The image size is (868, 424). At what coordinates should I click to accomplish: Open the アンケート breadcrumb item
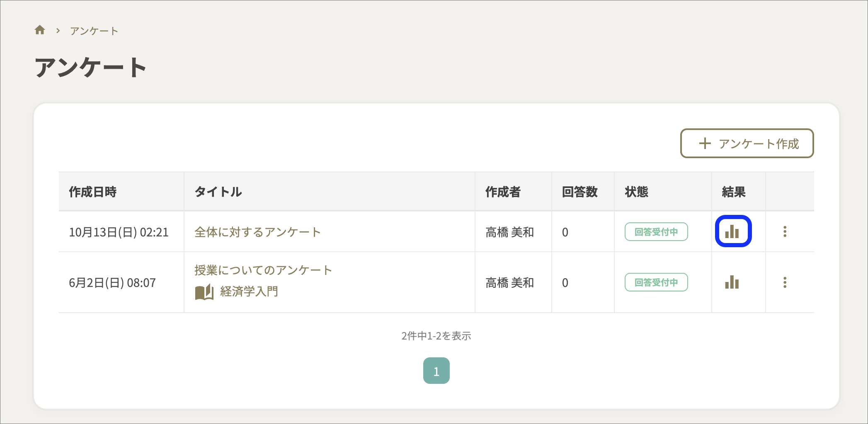pos(94,30)
